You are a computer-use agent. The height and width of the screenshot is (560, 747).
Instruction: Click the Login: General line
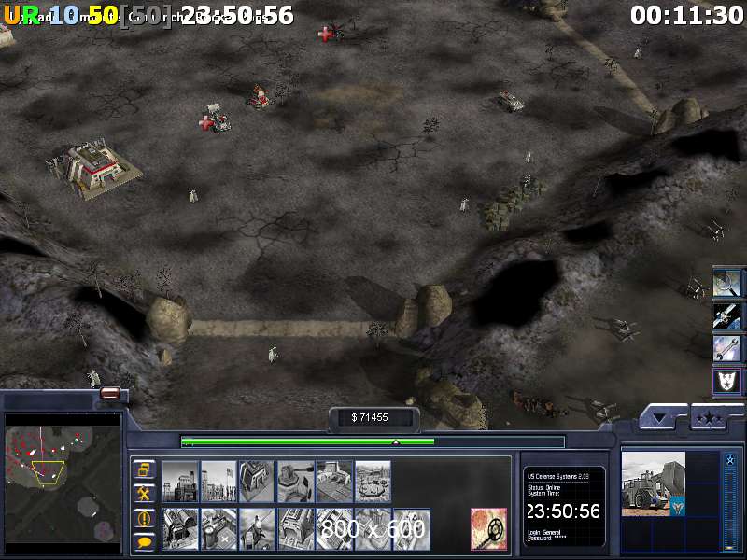(x=544, y=533)
